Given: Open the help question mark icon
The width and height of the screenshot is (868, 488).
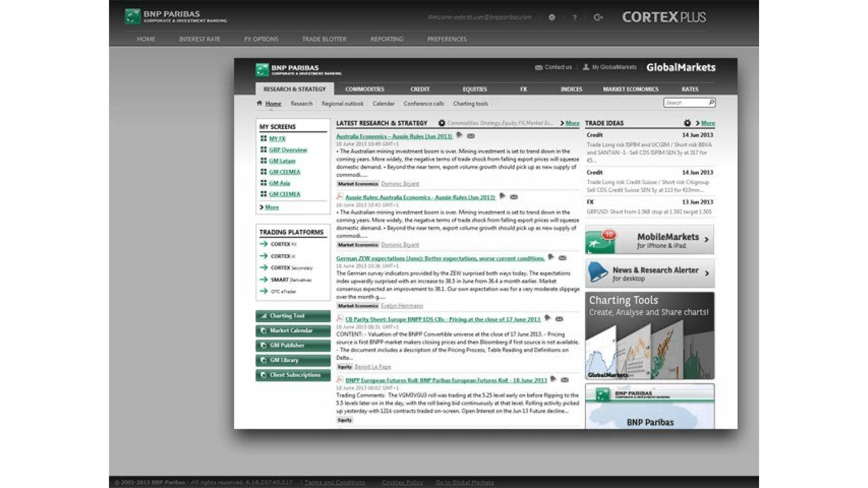Looking at the screenshot, I should pyautogui.click(x=574, y=18).
